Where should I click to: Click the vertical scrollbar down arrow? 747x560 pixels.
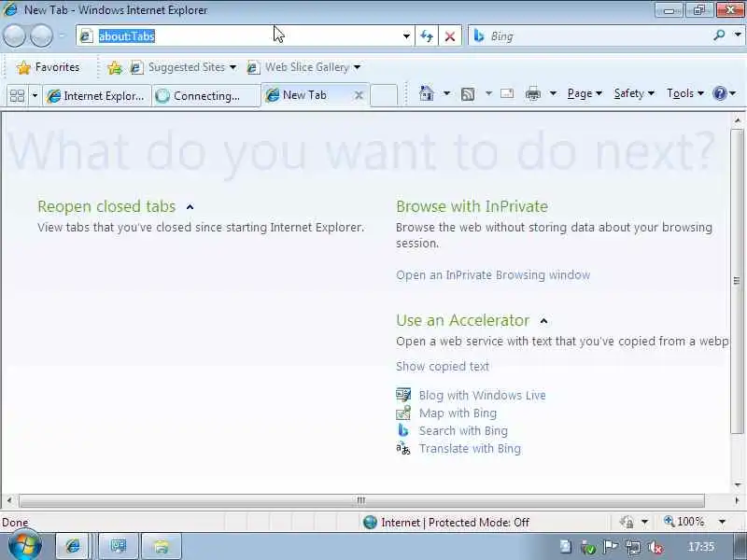point(737,485)
